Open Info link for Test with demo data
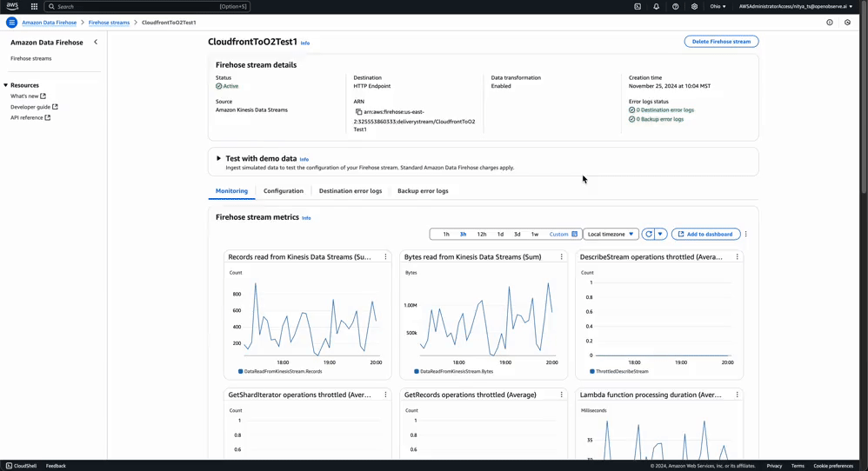Image resolution: width=868 pixels, height=471 pixels. pyautogui.click(x=304, y=159)
